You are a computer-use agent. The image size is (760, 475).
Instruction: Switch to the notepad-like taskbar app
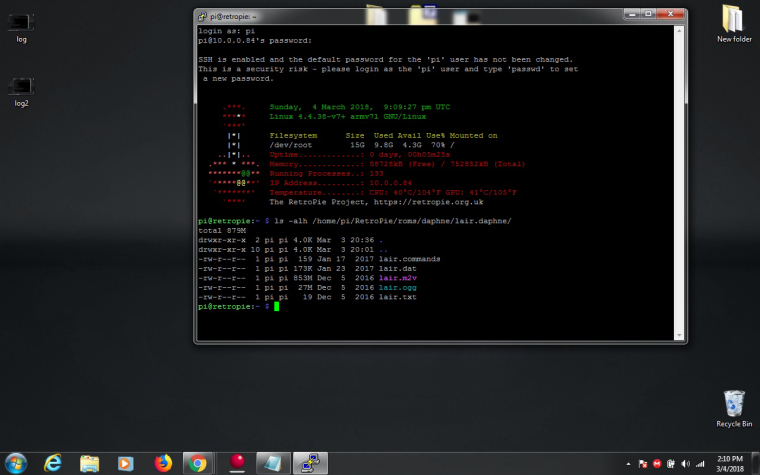click(273, 463)
